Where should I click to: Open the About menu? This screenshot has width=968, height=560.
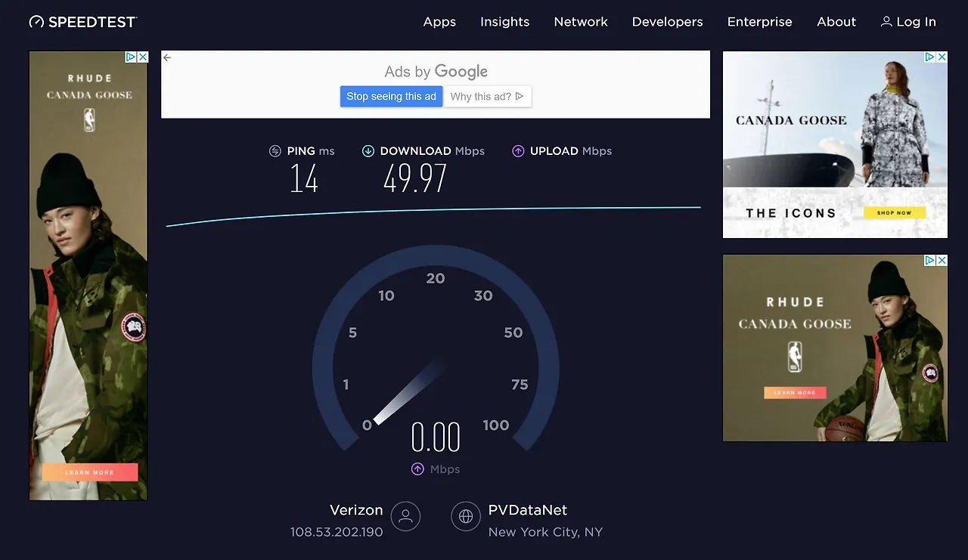tap(836, 22)
